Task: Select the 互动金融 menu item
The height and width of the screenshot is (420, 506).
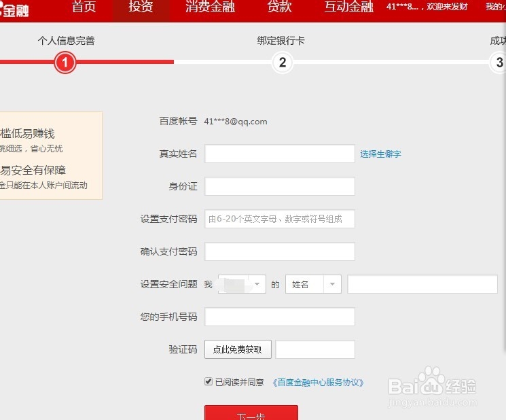Action: coord(349,7)
